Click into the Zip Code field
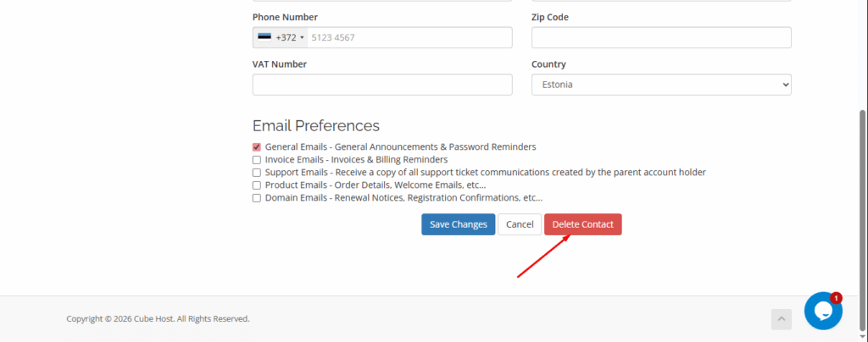This screenshot has width=868, height=342. coord(660,38)
